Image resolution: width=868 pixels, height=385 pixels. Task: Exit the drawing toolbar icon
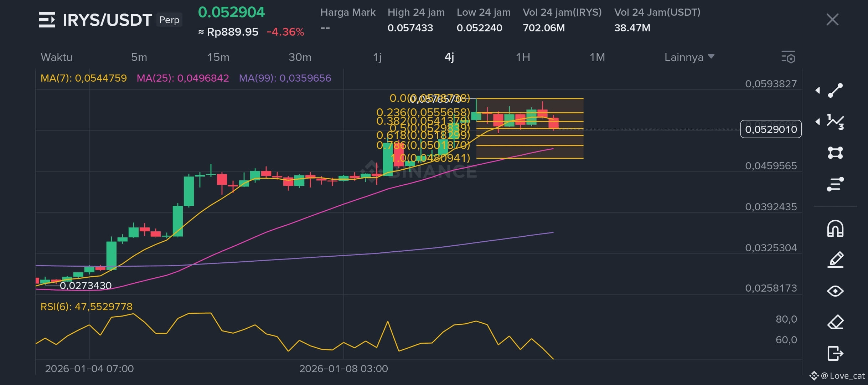pos(835,353)
